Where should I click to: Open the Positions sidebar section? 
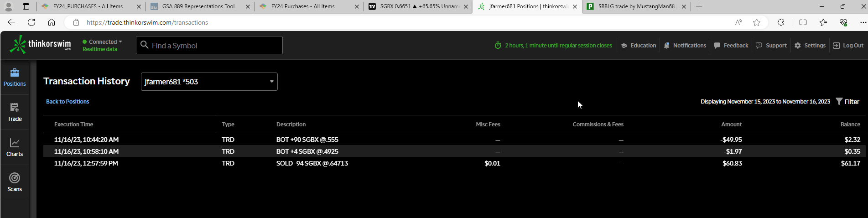tap(15, 77)
